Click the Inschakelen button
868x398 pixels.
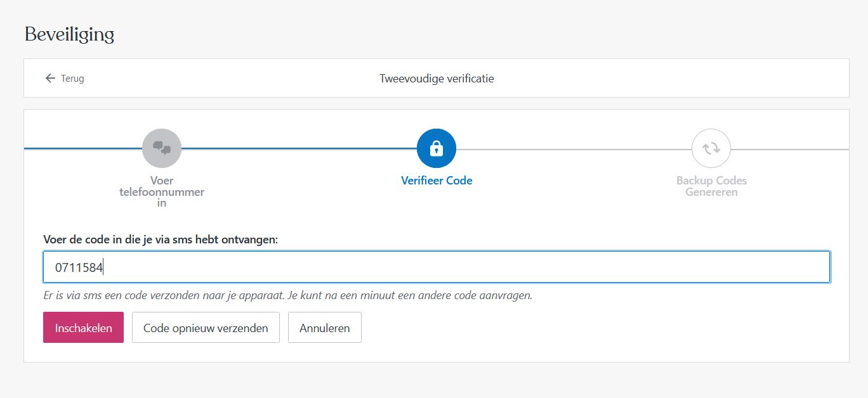[x=83, y=327]
